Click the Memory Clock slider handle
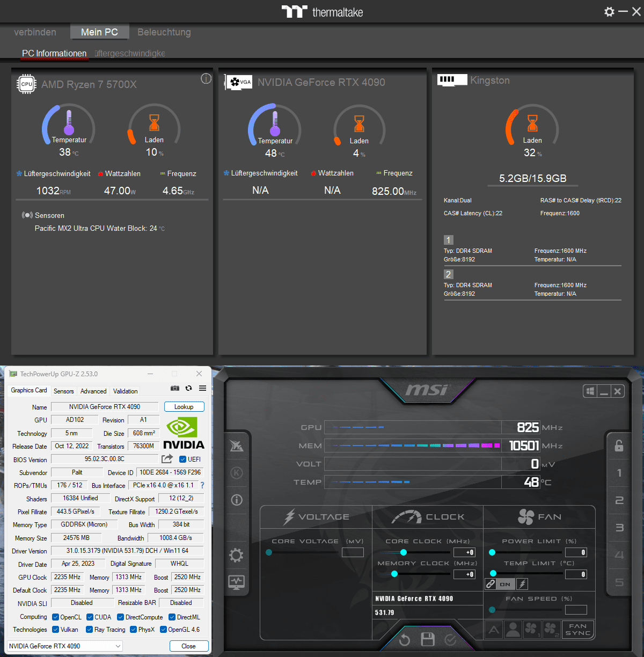Viewport: 644px width, 657px height. [394, 574]
